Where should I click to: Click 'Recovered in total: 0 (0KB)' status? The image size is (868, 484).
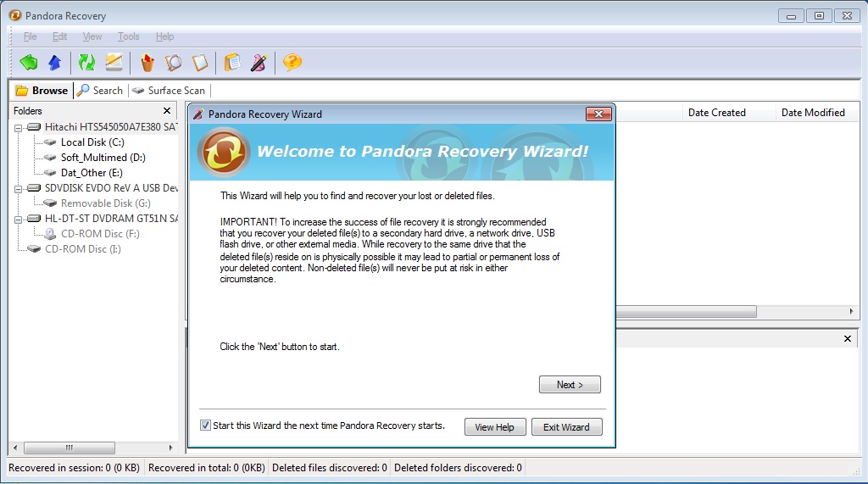click(207, 468)
